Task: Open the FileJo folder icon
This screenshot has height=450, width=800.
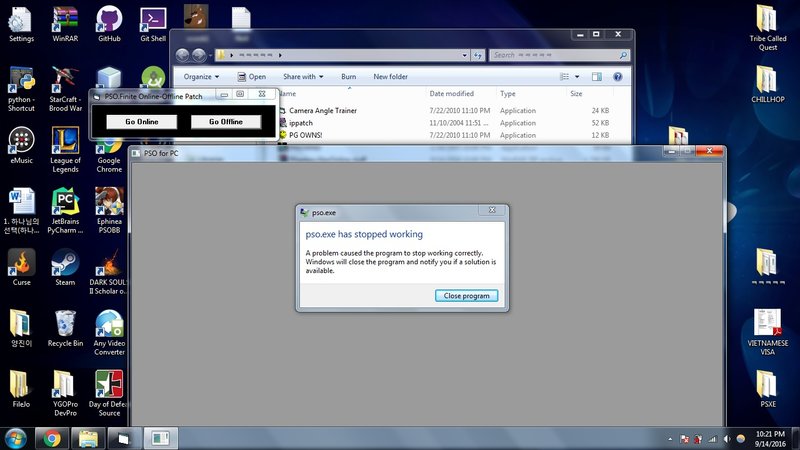Action: click(21, 389)
